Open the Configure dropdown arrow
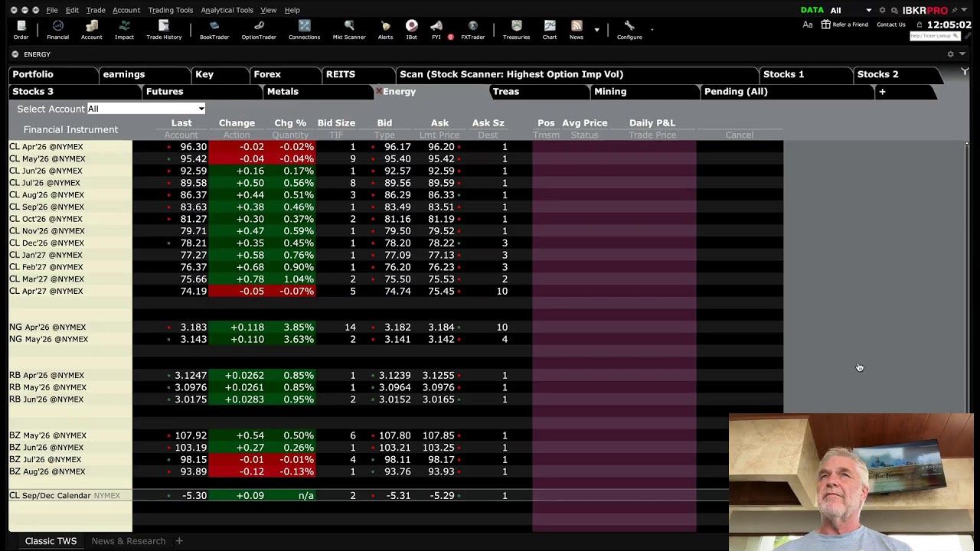The width and height of the screenshot is (980, 551). click(x=652, y=30)
